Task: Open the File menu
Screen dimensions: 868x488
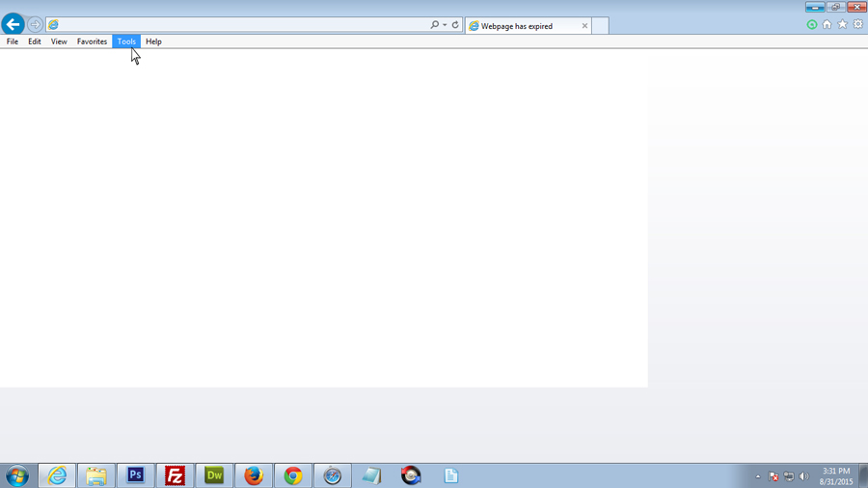Action: pos(13,41)
